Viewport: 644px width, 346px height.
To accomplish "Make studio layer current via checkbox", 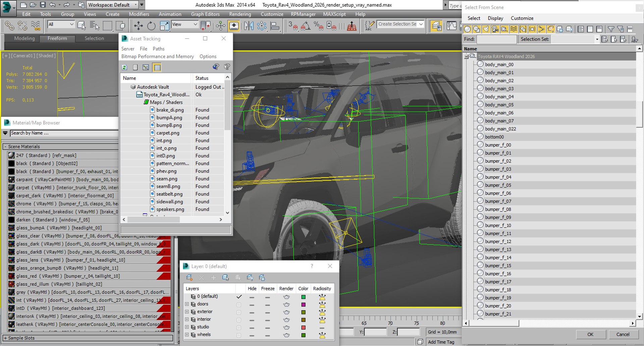I will pos(239,328).
